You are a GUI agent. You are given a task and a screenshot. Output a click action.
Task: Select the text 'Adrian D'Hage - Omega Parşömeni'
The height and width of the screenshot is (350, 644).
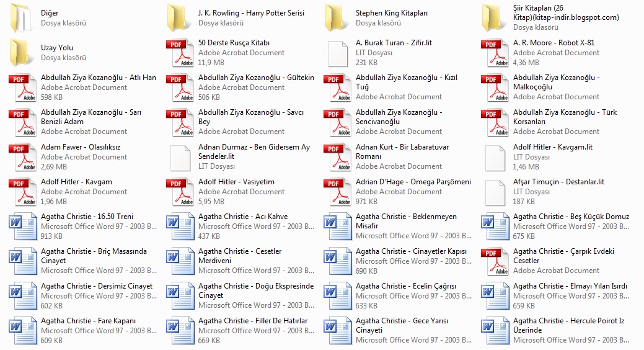(x=413, y=182)
